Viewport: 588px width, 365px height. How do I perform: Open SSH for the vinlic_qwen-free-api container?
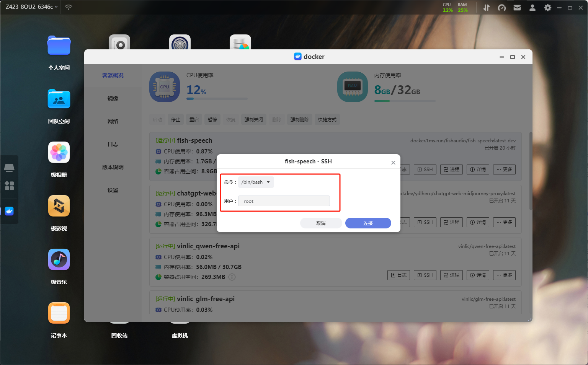pyautogui.click(x=425, y=275)
